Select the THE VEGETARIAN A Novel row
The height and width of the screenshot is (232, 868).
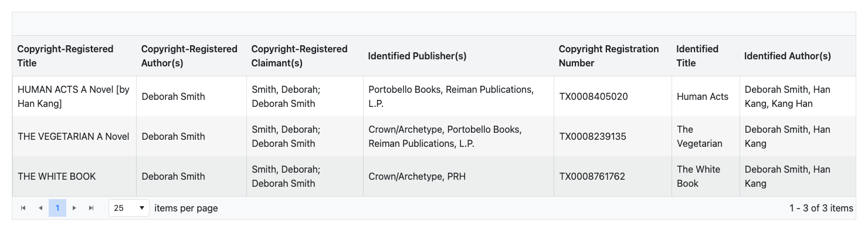[434, 136]
